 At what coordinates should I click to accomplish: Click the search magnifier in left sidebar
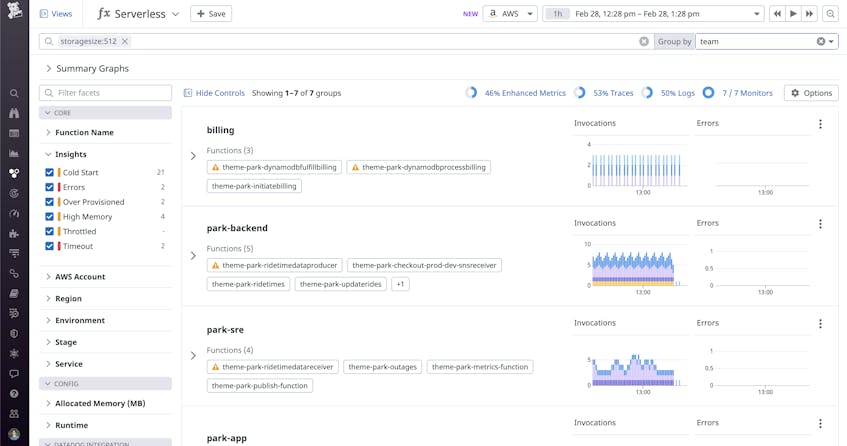pos(14,93)
